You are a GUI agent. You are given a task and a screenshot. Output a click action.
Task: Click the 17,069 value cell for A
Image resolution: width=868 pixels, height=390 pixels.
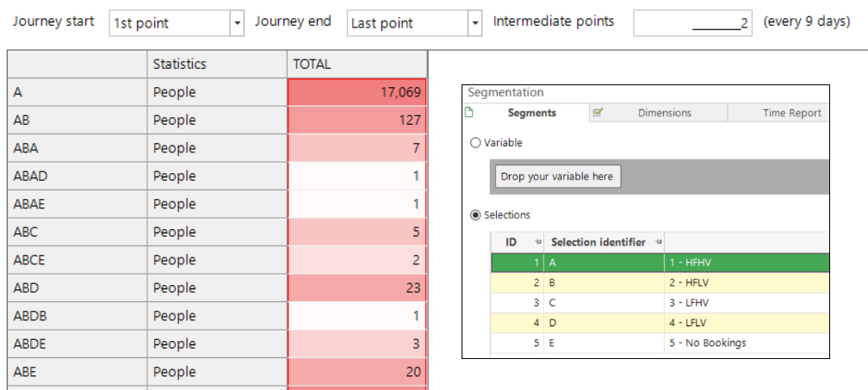pos(357,92)
